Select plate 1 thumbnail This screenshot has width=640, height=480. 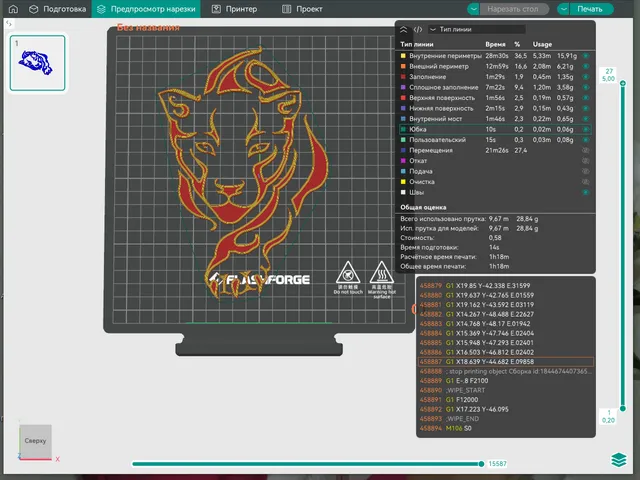click(38, 63)
